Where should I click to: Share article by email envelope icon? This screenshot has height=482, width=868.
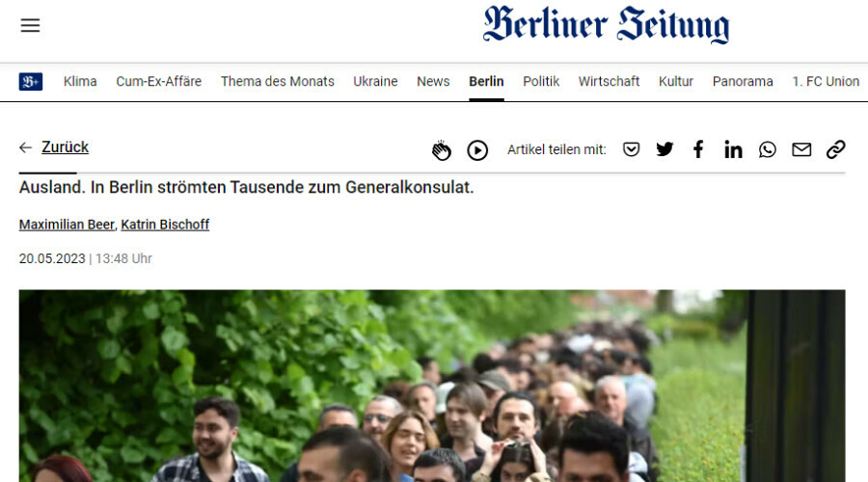click(x=801, y=149)
